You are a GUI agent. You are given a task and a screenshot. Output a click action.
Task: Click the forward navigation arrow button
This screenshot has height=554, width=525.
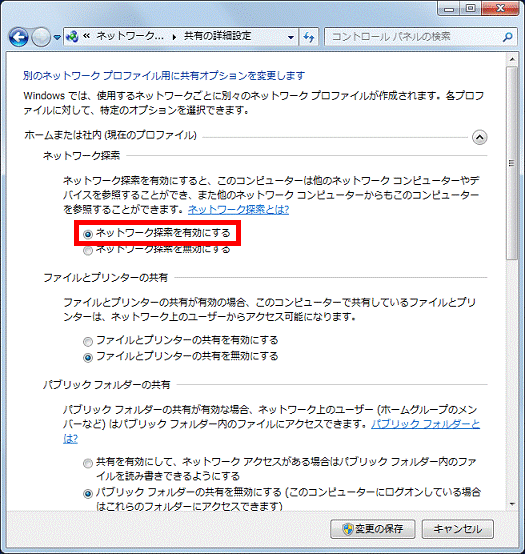click(x=41, y=37)
